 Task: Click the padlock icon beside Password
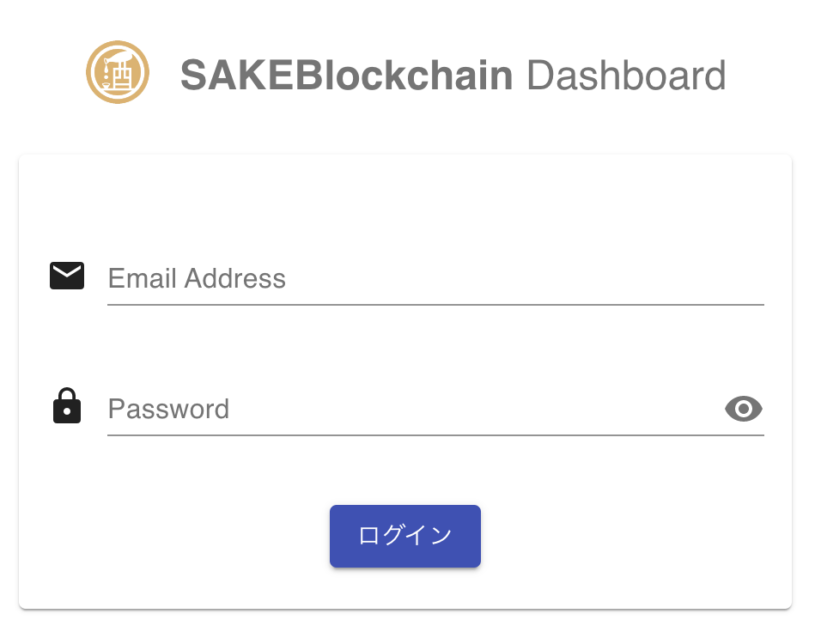coord(67,406)
